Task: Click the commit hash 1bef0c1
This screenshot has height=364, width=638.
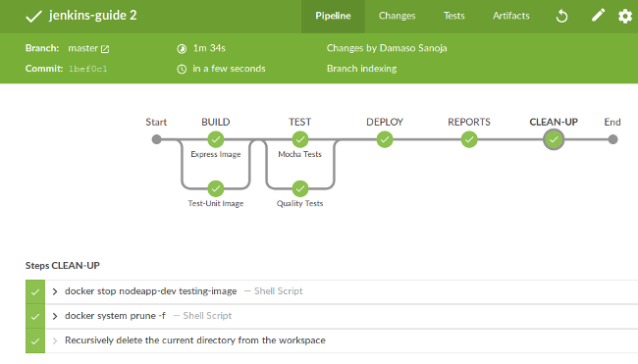Action: tap(88, 69)
